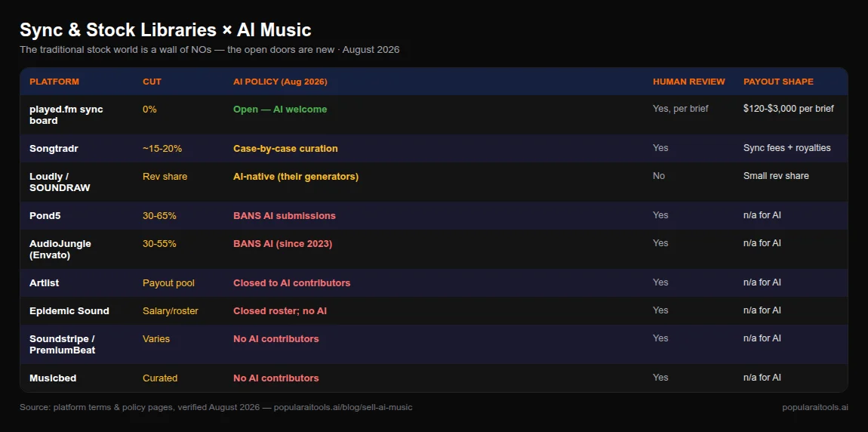Viewport: 868px width, 432px height.
Task: Select the Soundstripe / PremiumBeat platform cell
Action: pyautogui.click(x=62, y=344)
